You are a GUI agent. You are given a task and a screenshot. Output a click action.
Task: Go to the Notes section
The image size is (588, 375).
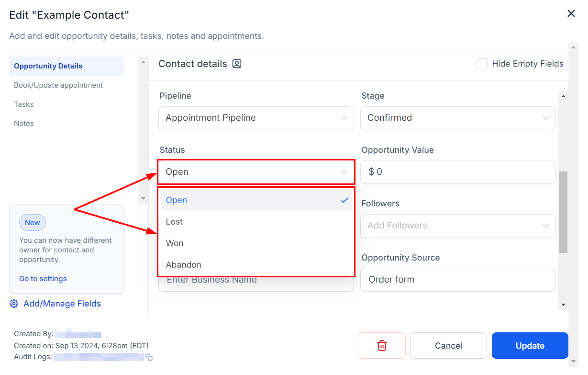click(24, 124)
